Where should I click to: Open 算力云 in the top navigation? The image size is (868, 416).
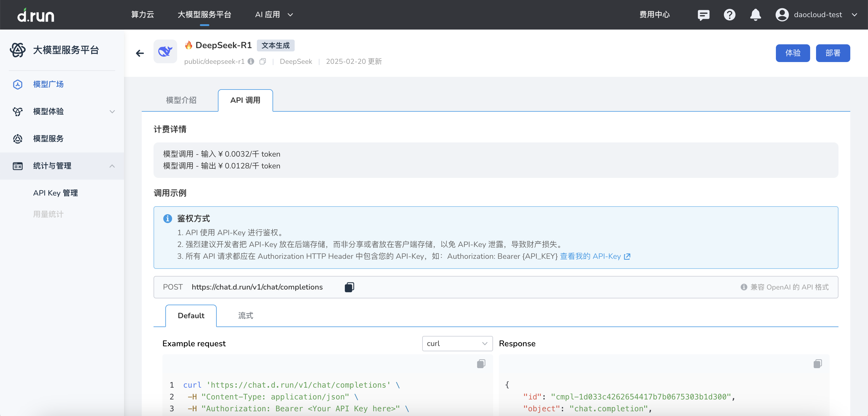pyautogui.click(x=143, y=15)
